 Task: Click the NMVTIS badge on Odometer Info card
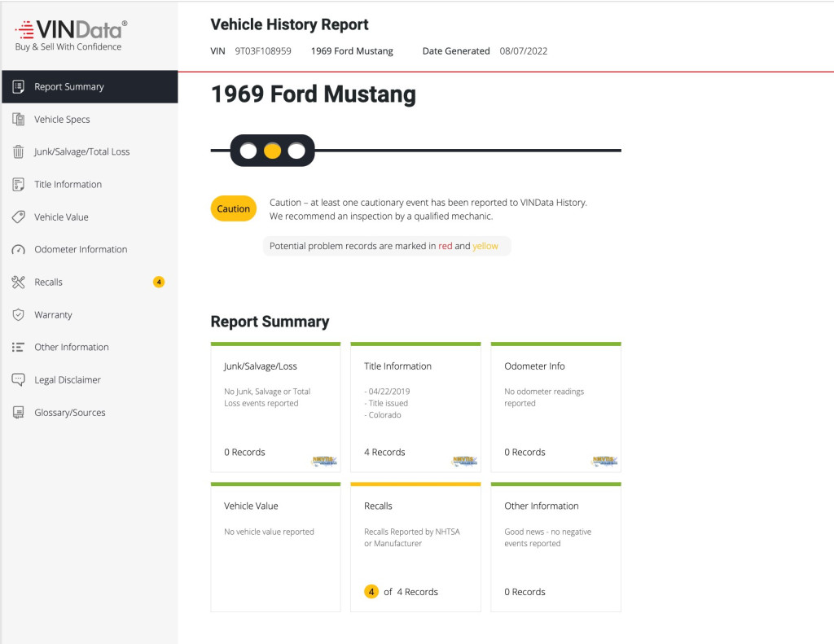[606, 460]
